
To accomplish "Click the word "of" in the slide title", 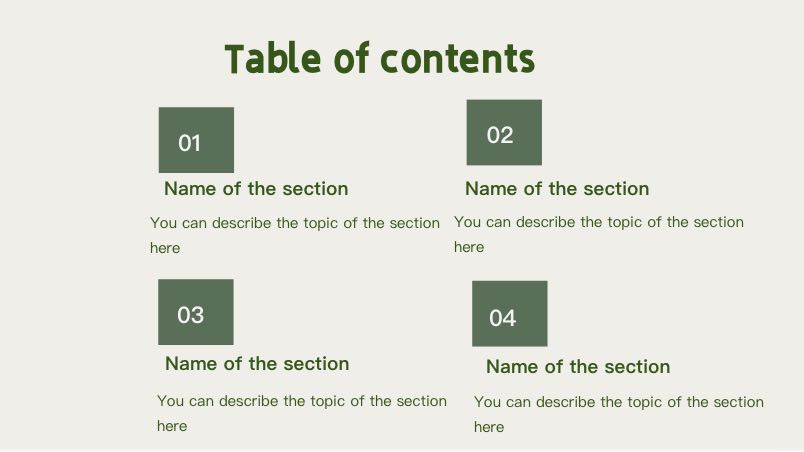I will pos(350,59).
